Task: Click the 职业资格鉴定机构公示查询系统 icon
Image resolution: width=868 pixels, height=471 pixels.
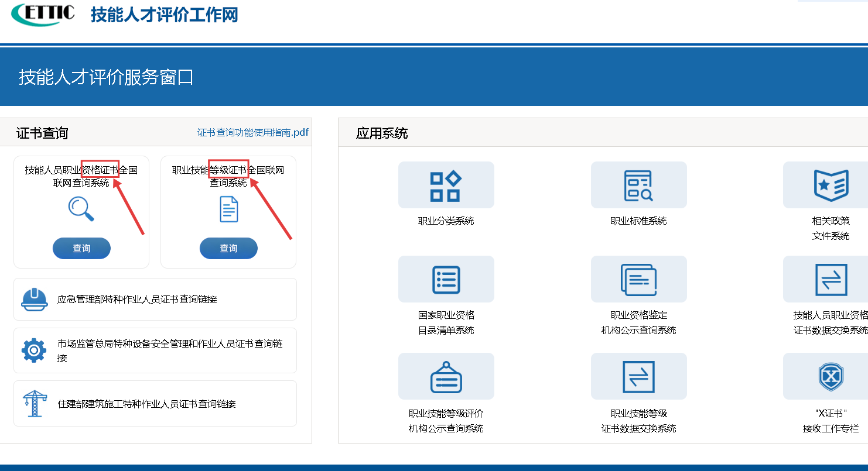Action: (638, 280)
